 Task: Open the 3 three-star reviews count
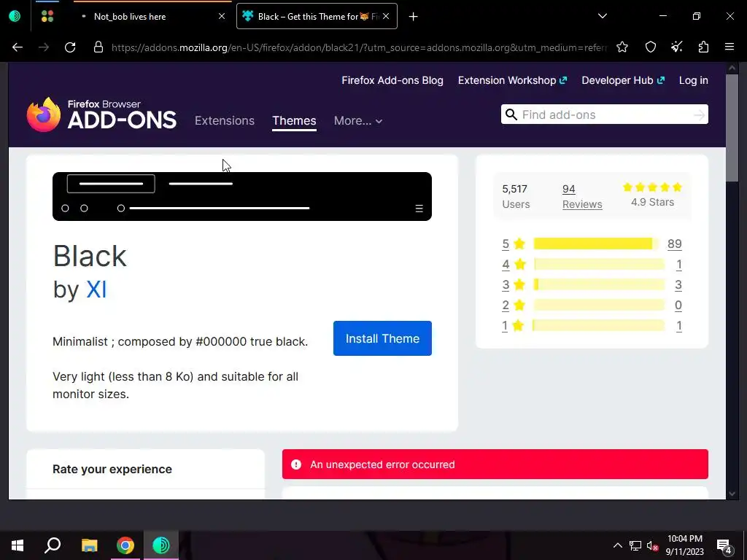click(x=678, y=285)
